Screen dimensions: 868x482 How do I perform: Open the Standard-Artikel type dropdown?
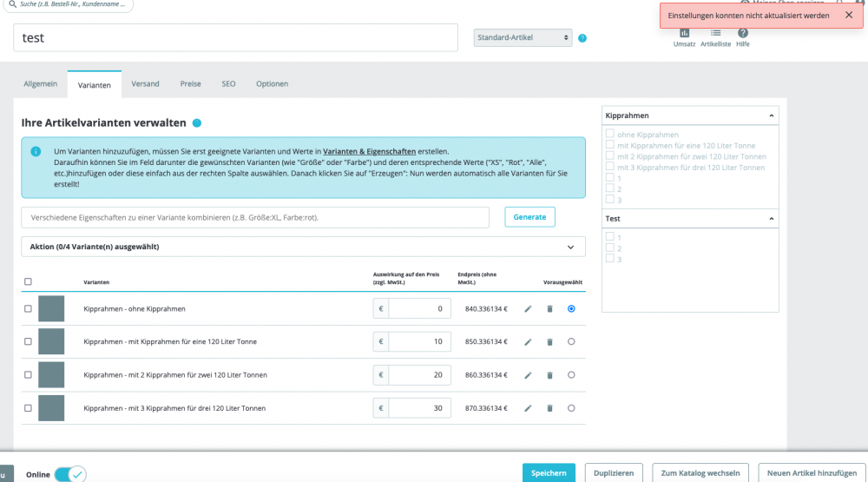[523, 37]
